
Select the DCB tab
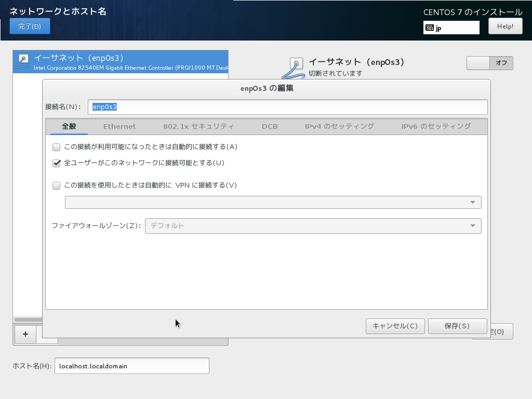(x=270, y=126)
